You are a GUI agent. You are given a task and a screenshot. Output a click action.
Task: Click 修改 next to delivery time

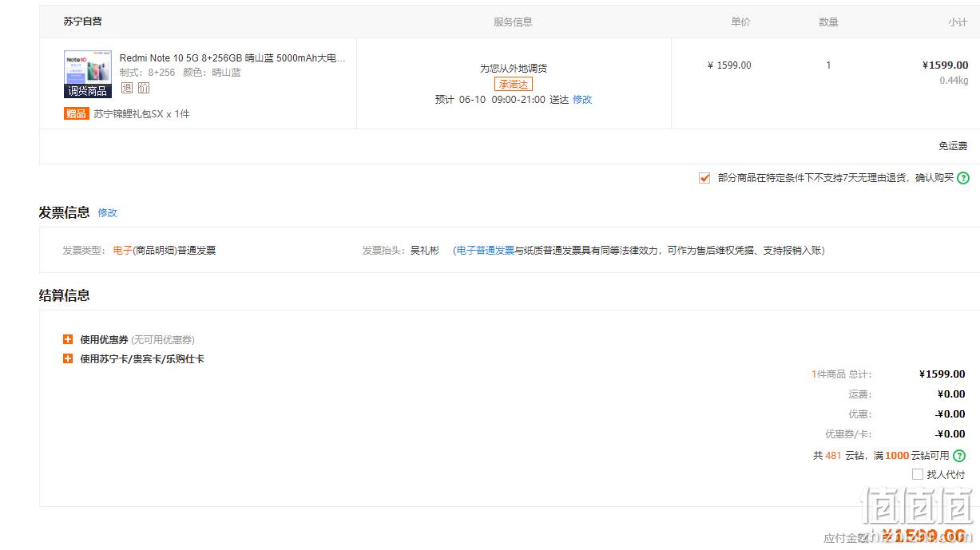coord(582,100)
